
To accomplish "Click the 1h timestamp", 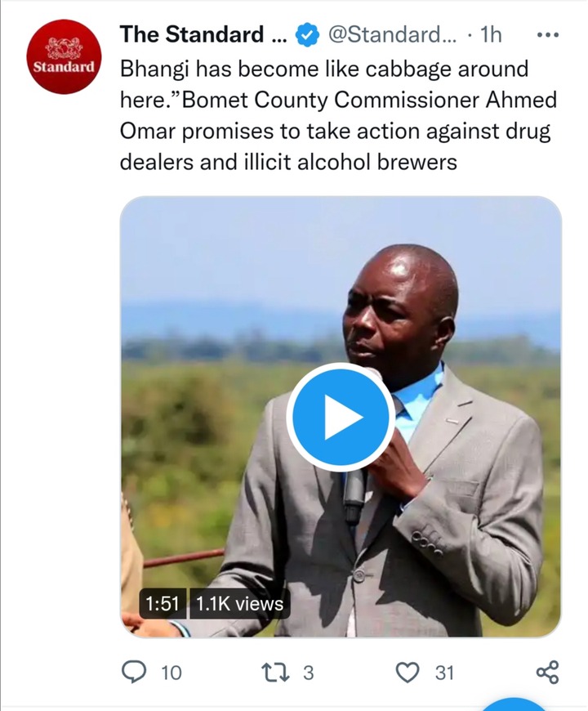I will (x=491, y=34).
